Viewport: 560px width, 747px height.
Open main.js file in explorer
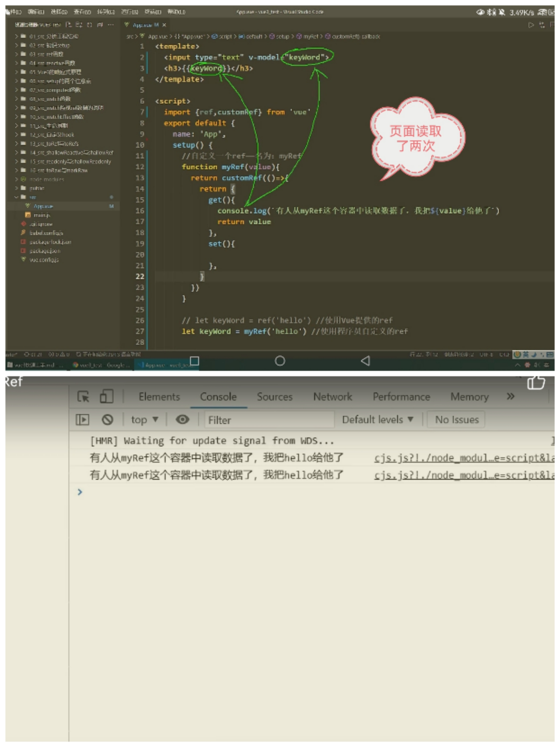coord(42,215)
